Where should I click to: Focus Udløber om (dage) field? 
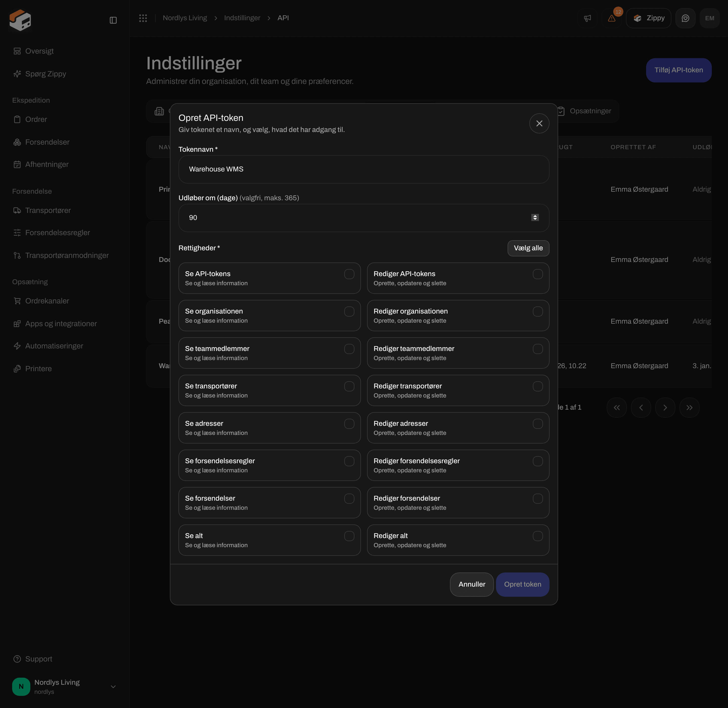pyautogui.click(x=364, y=218)
